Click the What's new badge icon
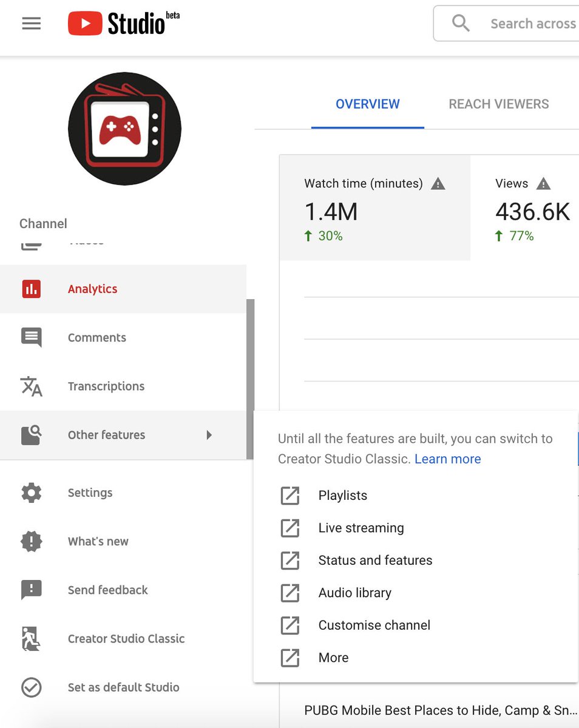This screenshot has width=579, height=728. (32, 541)
